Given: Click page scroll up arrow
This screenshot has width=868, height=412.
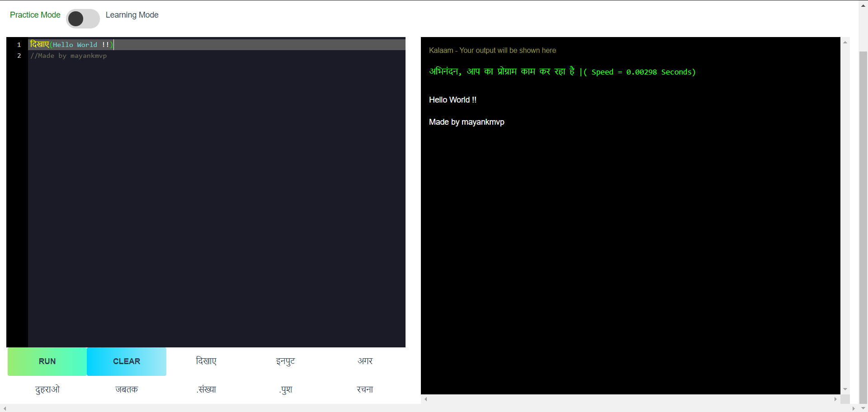Looking at the screenshot, I should click(863, 5).
